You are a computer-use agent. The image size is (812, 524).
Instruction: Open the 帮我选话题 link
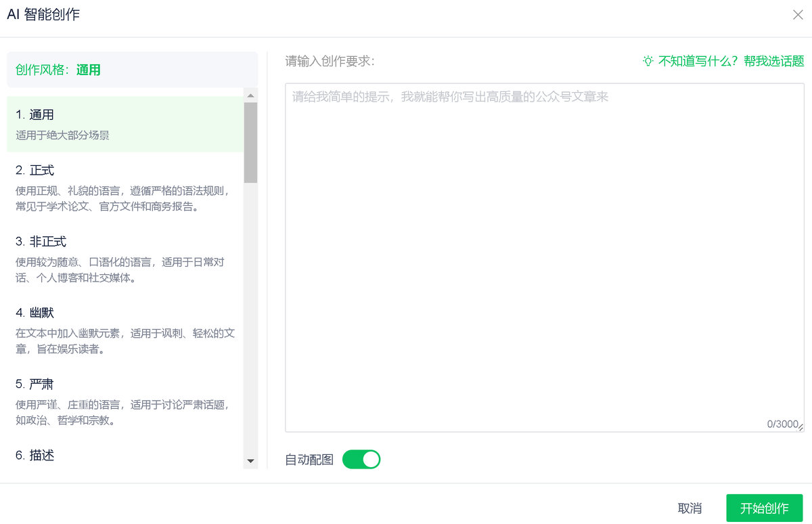point(773,62)
